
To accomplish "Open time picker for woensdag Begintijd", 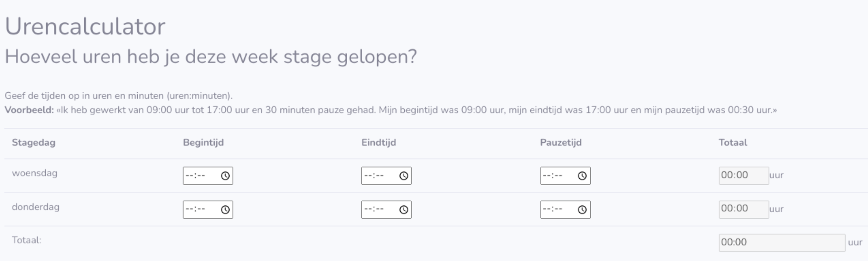I will [x=225, y=176].
